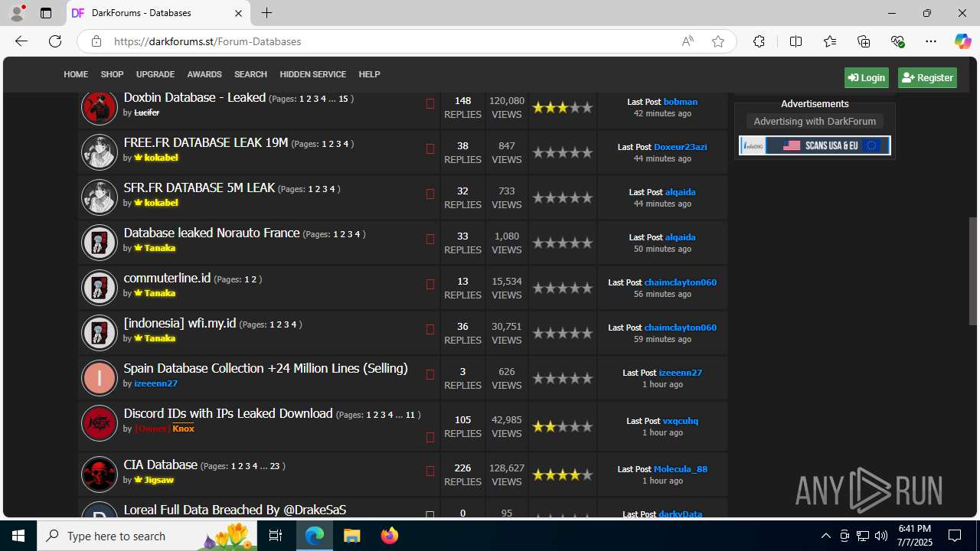Open the Collections icon
This screenshot has width=980, height=551.
coord(864,41)
